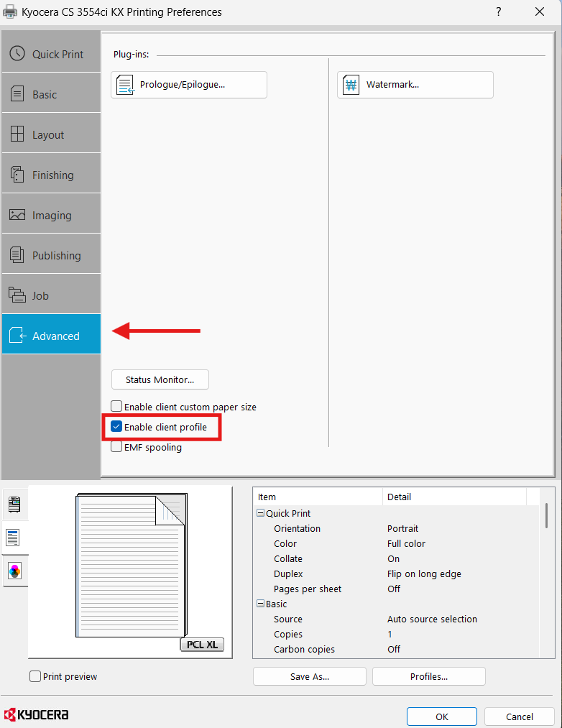This screenshot has height=728, width=562.
Task: Confirm settings with OK
Action: pyautogui.click(x=442, y=717)
